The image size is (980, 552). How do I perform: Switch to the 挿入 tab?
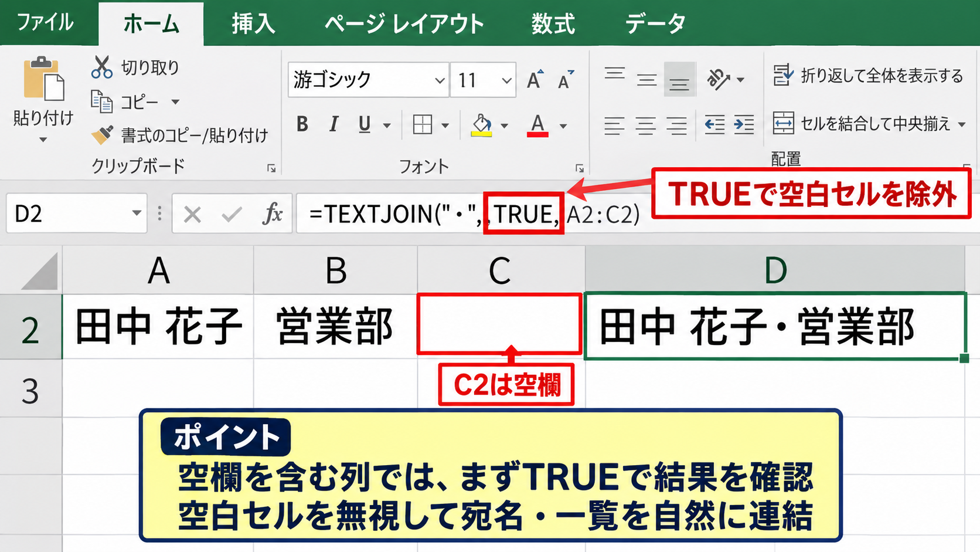click(x=253, y=24)
